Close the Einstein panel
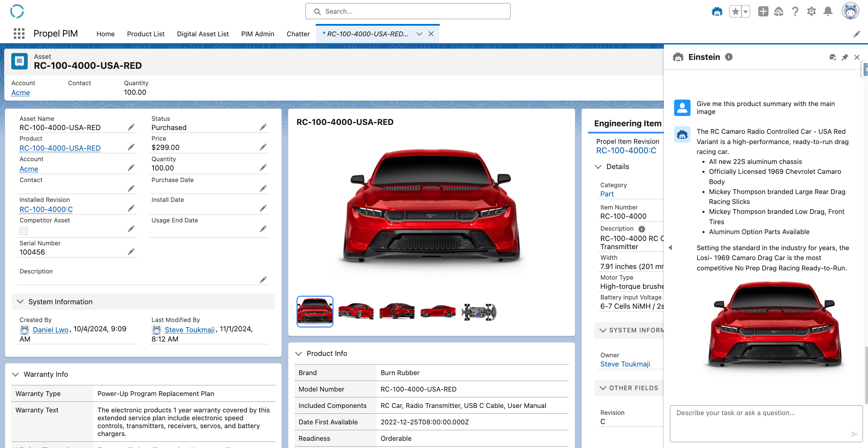Image resolution: width=868 pixels, height=448 pixels. pyautogui.click(x=857, y=57)
